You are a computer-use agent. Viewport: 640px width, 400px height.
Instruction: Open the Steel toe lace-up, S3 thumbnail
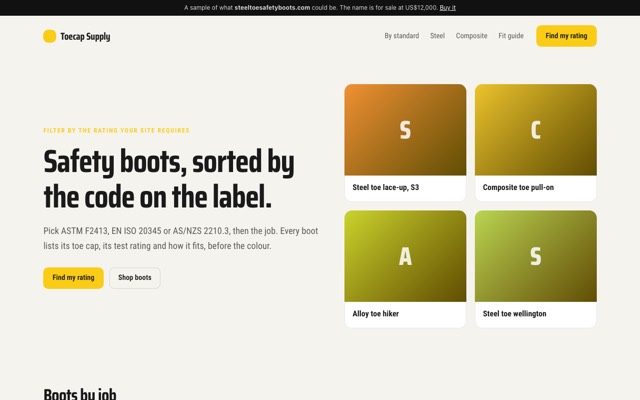(405, 130)
